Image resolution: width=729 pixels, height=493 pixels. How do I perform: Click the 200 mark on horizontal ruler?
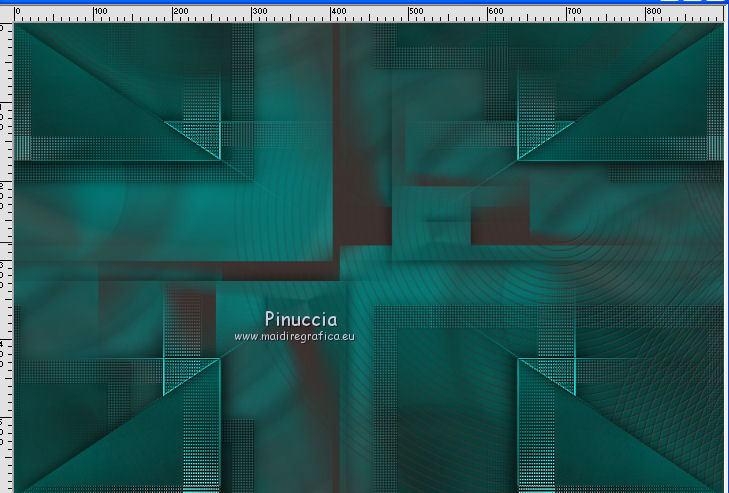pyautogui.click(x=180, y=11)
